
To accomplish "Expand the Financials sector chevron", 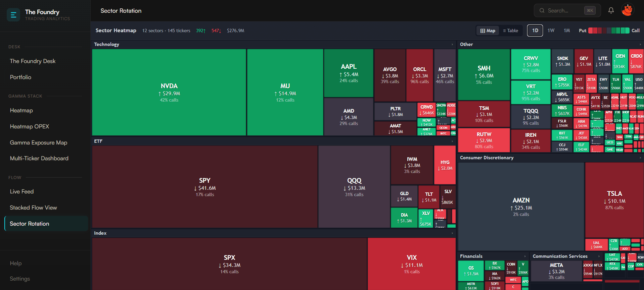I will click(x=525, y=256).
